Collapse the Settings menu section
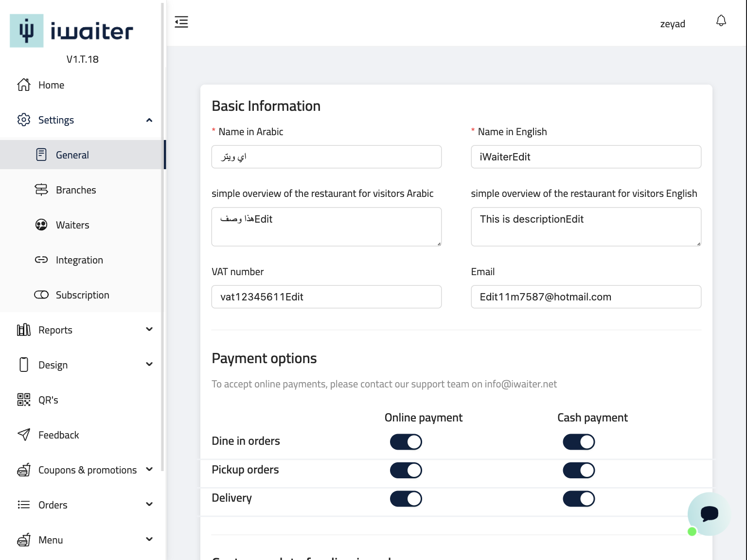Image resolution: width=747 pixels, height=560 pixels. pyautogui.click(x=149, y=120)
